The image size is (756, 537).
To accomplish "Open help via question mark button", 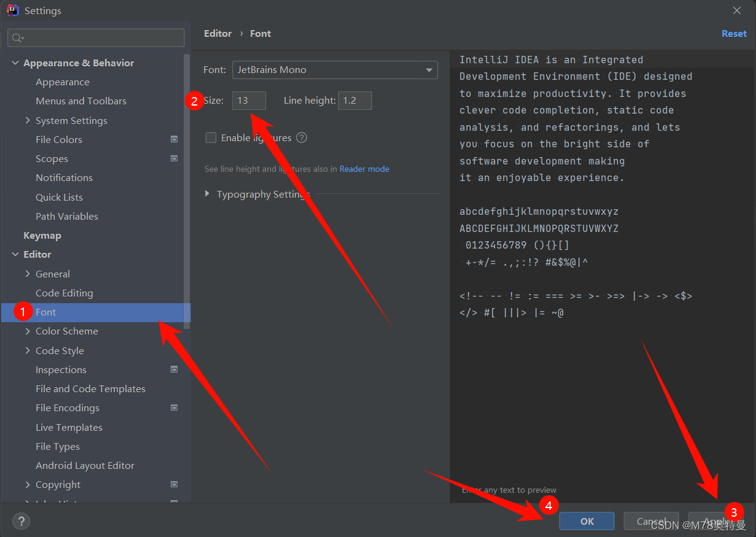I will [21, 522].
